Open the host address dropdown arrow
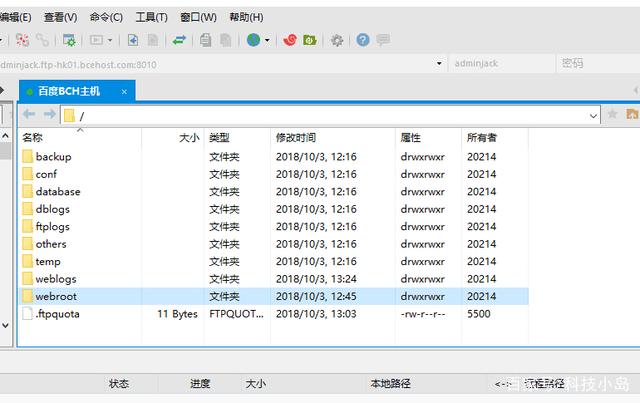The width and height of the screenshot is (640, 403). coord(438,63)
